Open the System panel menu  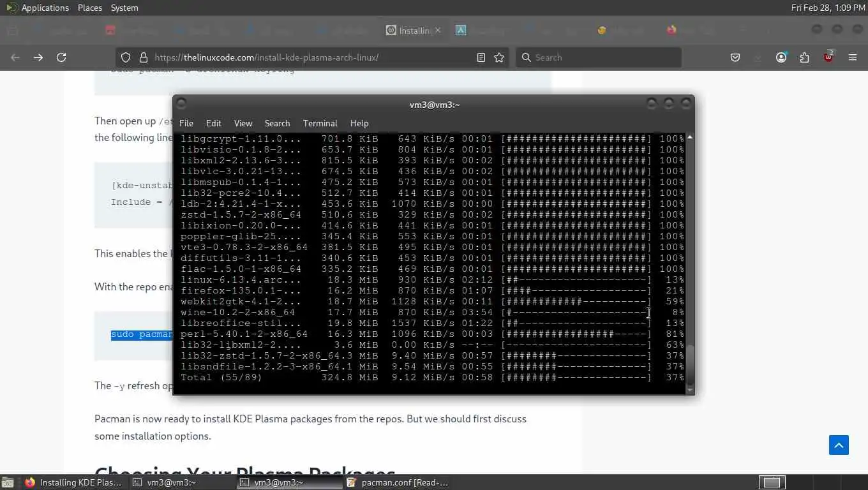[124, 8]
